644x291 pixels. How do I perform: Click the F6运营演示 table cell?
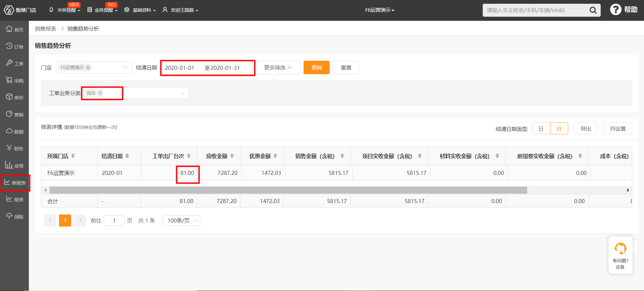coord(69,173)
